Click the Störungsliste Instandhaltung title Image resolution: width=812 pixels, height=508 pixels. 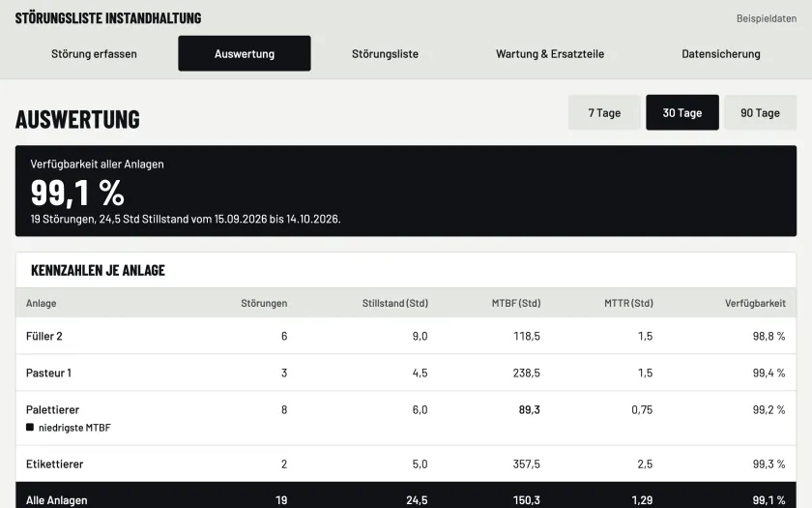(x=108, y=18)
